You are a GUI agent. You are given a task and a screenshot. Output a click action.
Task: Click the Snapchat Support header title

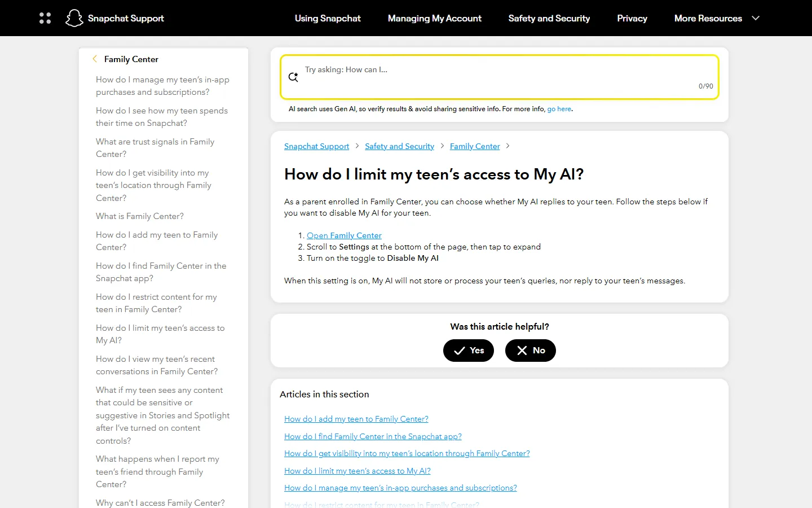click(126, 18)
